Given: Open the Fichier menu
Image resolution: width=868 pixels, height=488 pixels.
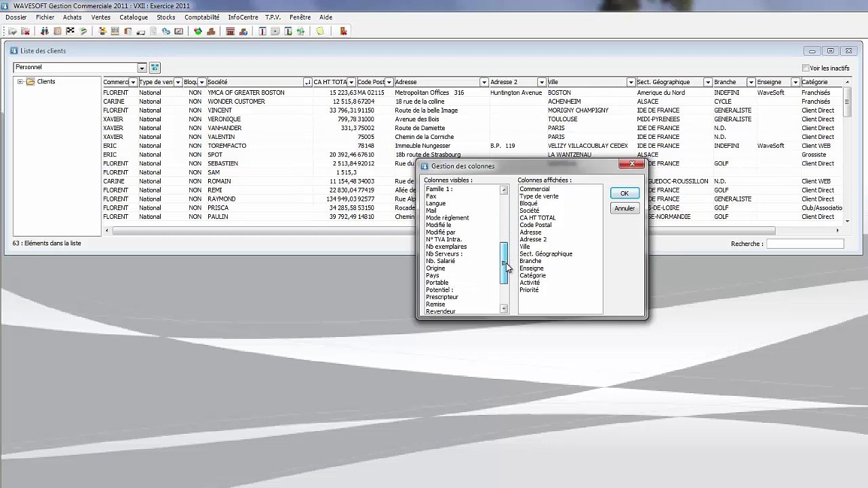Looking at the screenshot, I should pyautogui.click(x=45, y=17).
